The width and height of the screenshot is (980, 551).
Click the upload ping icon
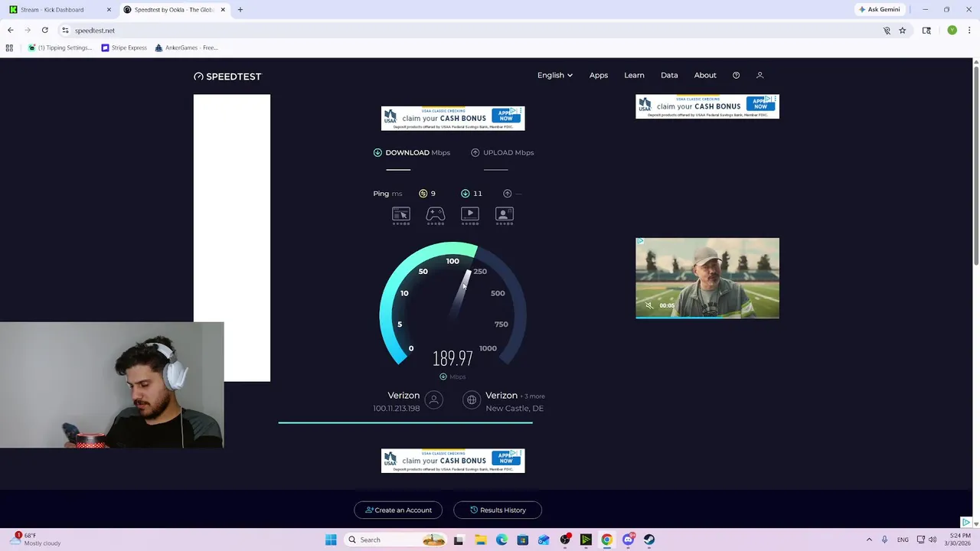click(507, 194)
